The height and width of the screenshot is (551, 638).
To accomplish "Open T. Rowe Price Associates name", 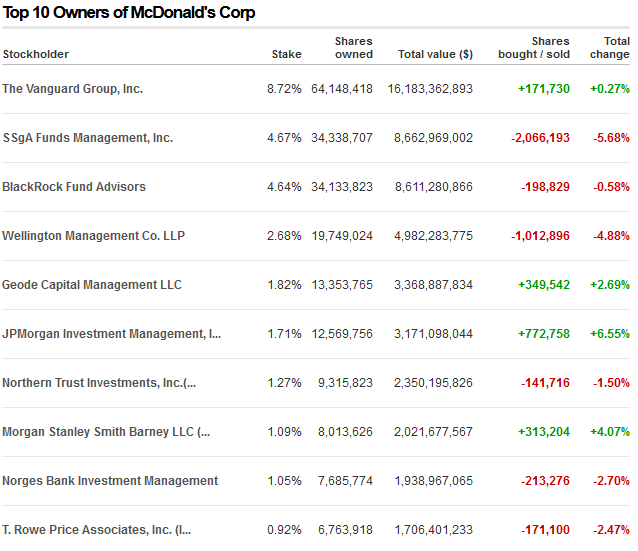I will click(x=96, y=530).
